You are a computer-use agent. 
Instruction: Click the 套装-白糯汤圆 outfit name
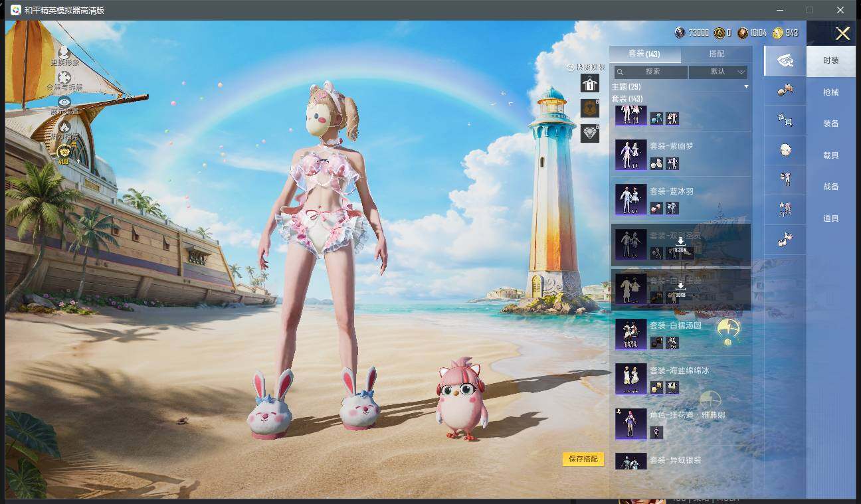point(676,325)
